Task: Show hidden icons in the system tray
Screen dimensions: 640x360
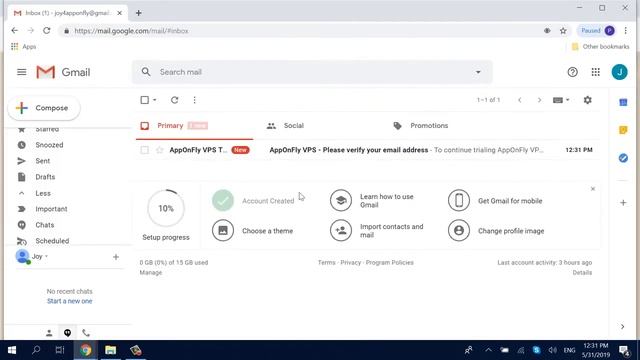Action: pyautogui.click(x=488, y=350)
